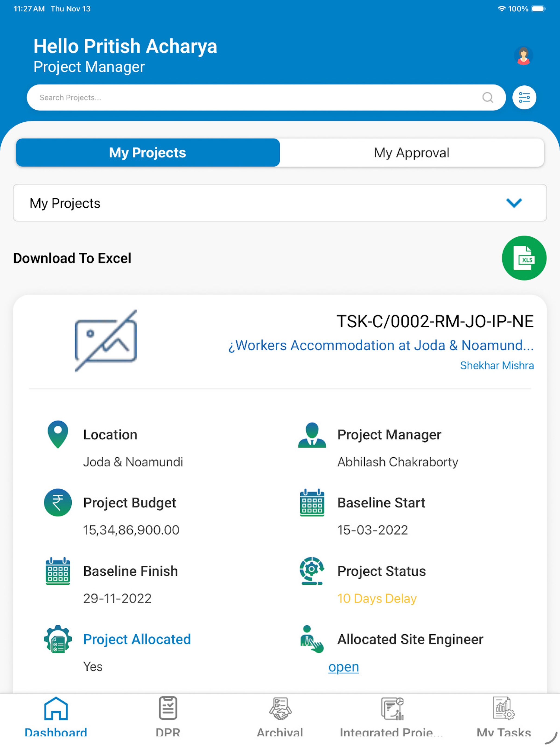Tap the Project Budget rupee icon
The width and height of the screenshot is (560, 747).
[x=58, y=502]
